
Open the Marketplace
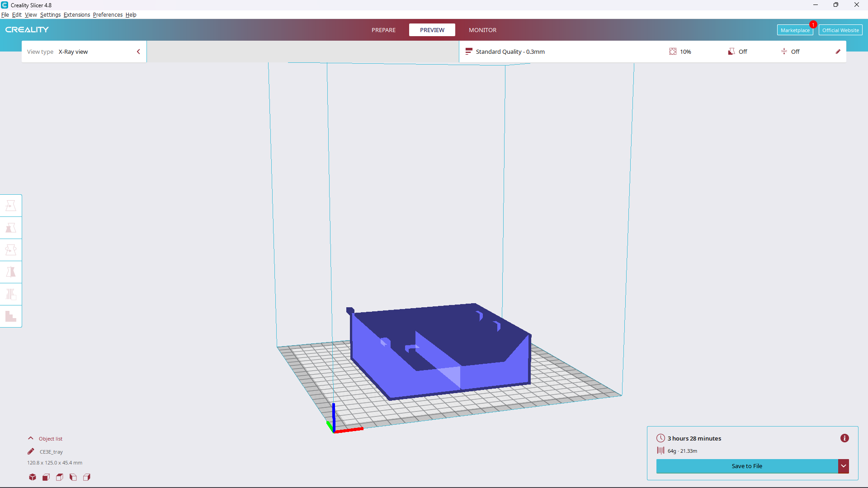coord(795,30)
